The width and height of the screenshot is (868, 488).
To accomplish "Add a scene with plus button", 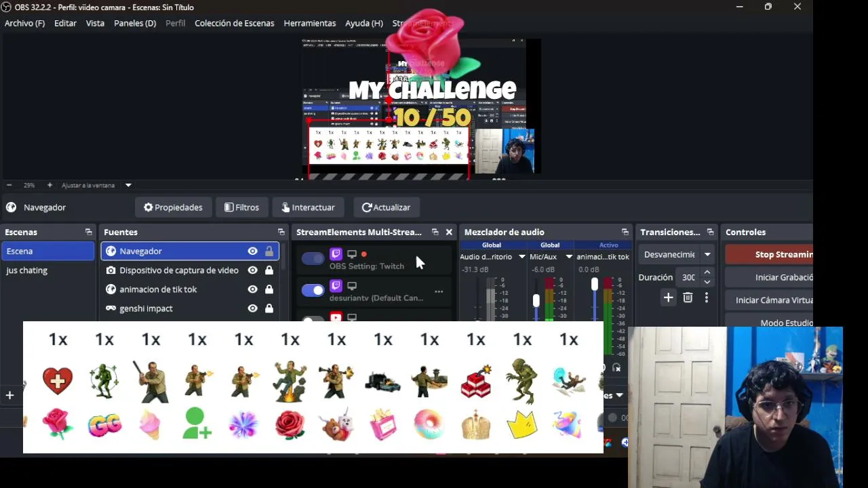I will click(9, 395).
